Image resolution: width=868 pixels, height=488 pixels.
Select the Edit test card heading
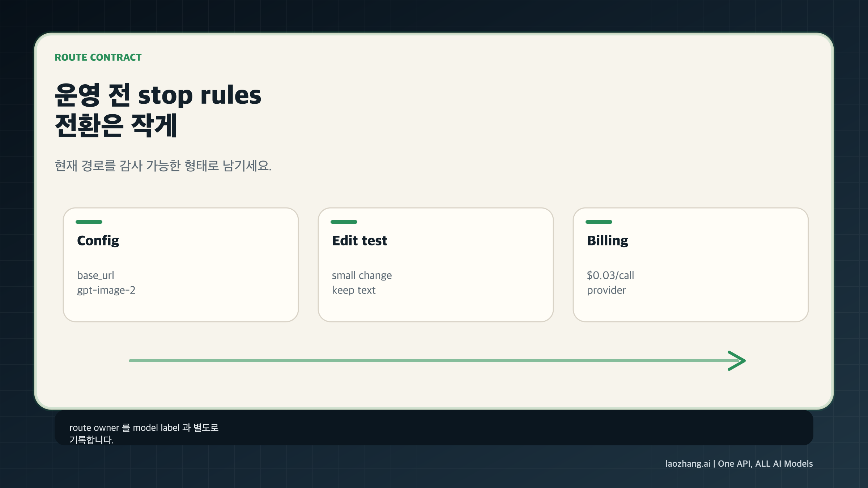pos(359,241)
